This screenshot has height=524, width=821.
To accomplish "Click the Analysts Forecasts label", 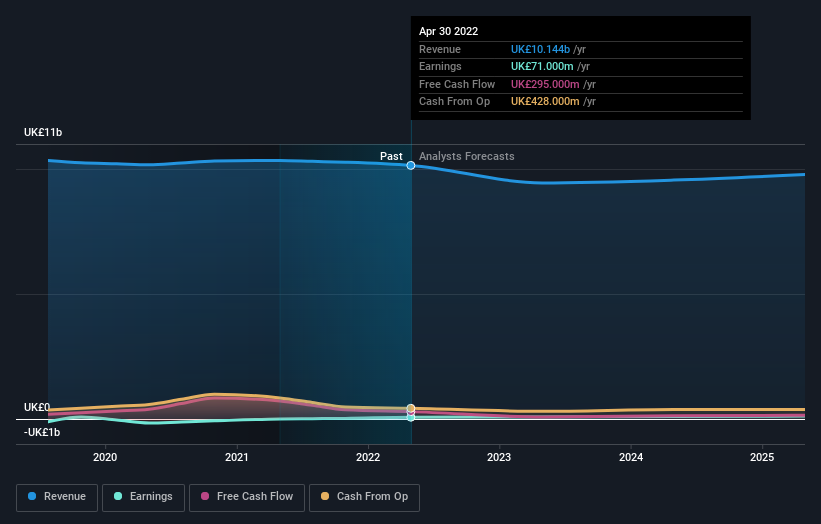I will tap(467, 156).
